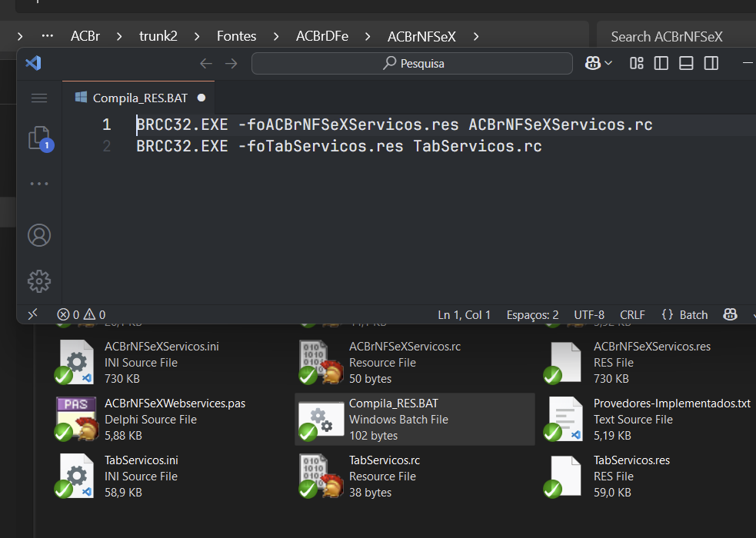The width and height of the screenshot is (756, 538).
Task: Click the TabServicos.res file name
Action: (631, 460)
